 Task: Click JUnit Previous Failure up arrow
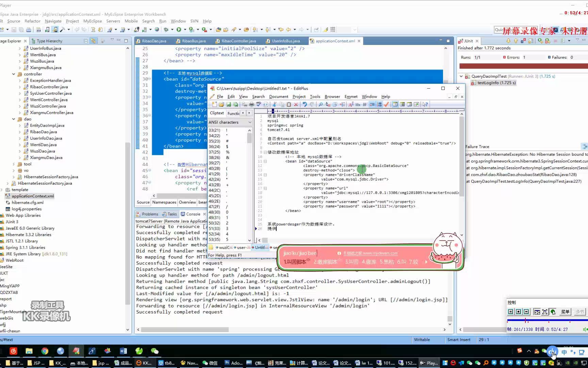tap(516, 41)
